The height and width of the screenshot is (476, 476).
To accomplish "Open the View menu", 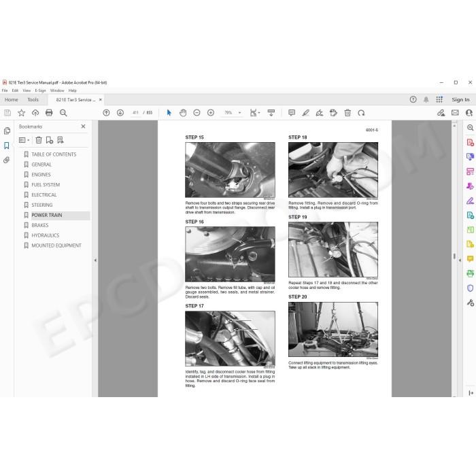I will (27, 90).
